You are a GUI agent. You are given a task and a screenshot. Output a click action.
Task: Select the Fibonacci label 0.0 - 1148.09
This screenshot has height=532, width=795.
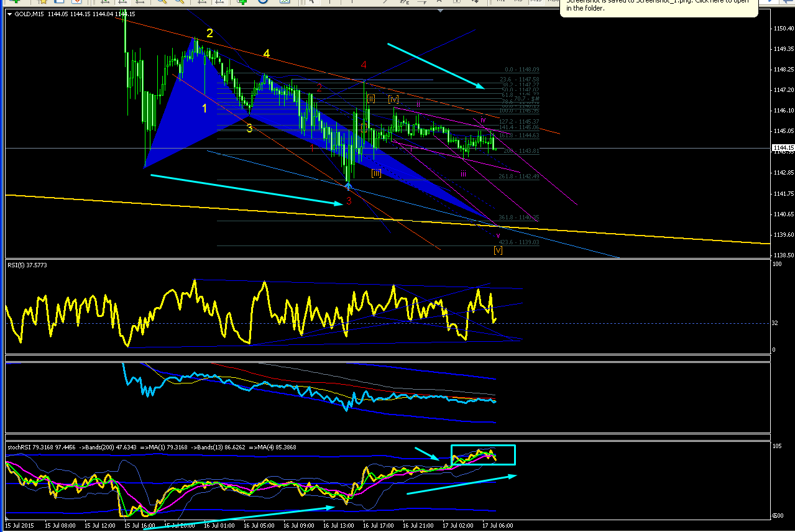pos(522,70)
